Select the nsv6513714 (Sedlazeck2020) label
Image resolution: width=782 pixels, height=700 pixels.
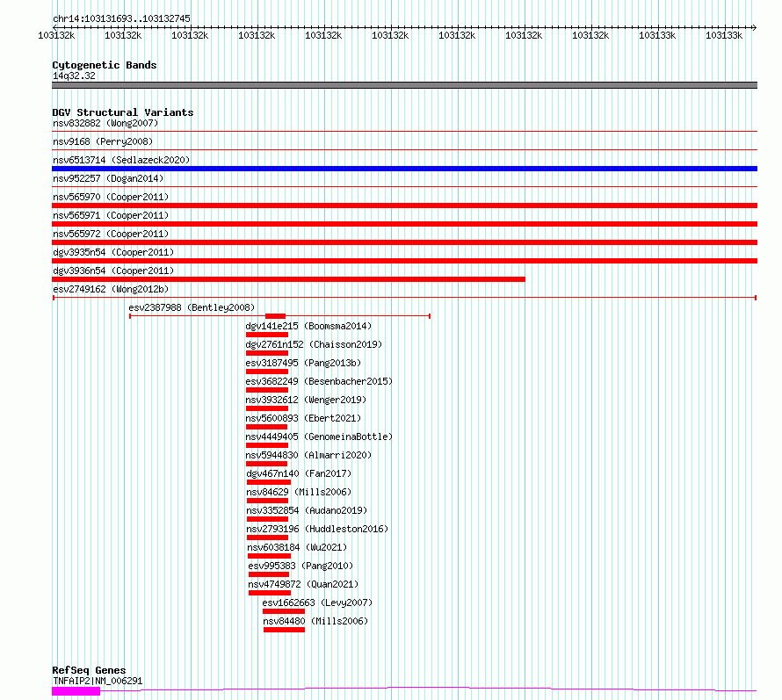click(121, 160)
